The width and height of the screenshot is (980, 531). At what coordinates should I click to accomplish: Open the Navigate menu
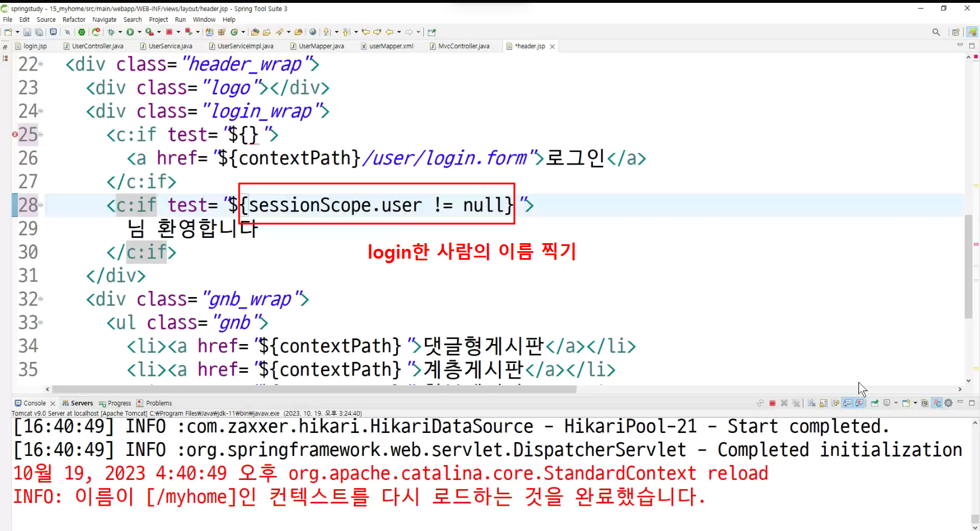click(x=104, y=19)
